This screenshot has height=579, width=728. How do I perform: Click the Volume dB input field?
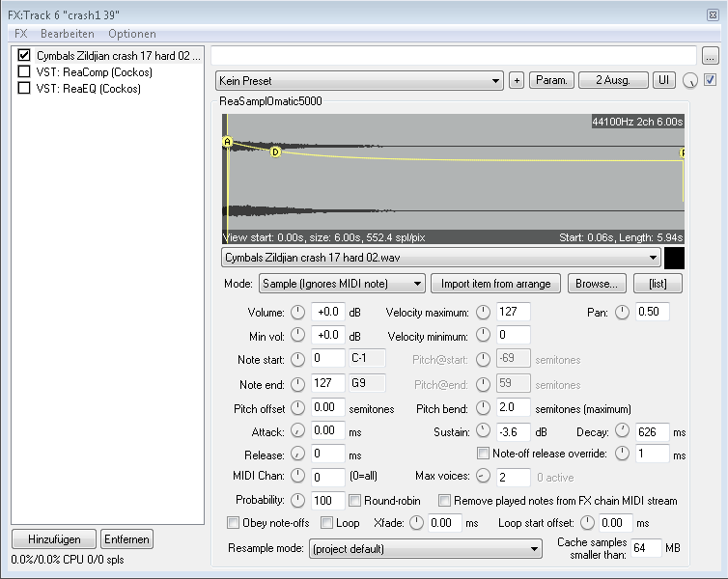tap(328, 312)
